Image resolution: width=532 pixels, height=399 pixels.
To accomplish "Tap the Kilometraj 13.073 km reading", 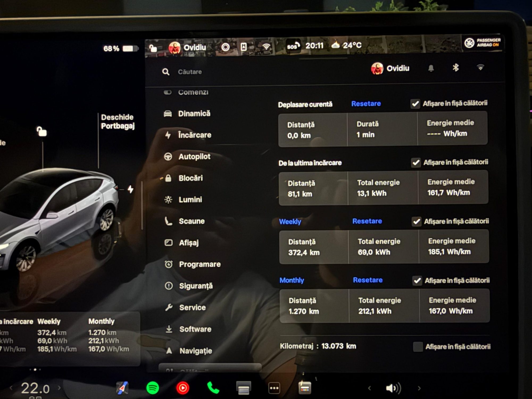I will (318, 346).
